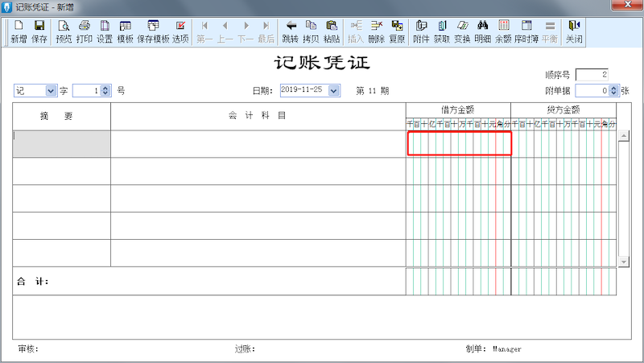Print the voucher using 打印 icon

pyautogui.click(x=84, y=31)
